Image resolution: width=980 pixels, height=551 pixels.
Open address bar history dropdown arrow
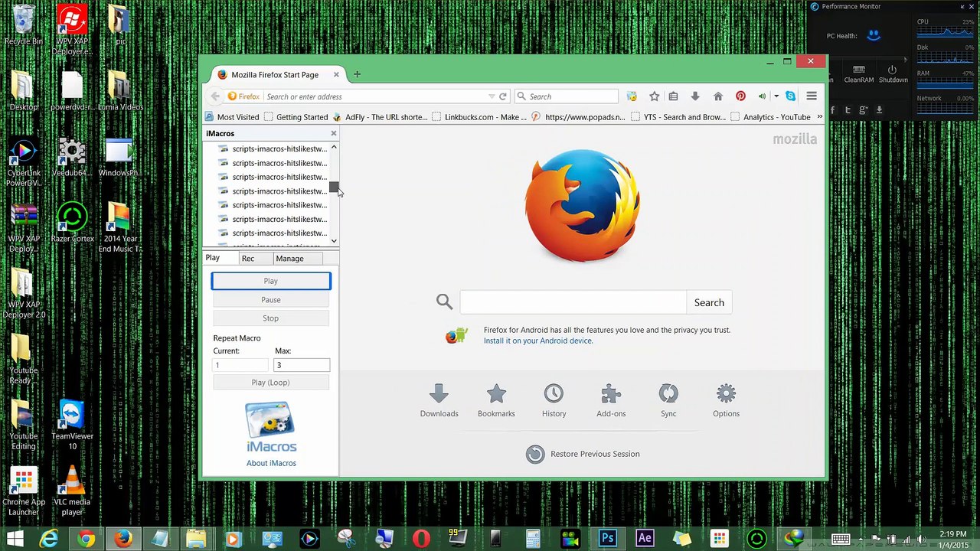(492, 96)
